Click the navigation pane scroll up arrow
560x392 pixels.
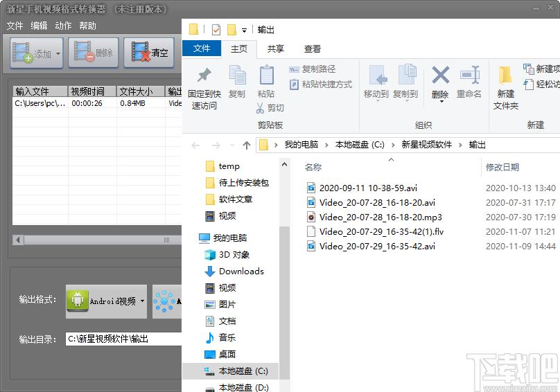click(284, 165)
